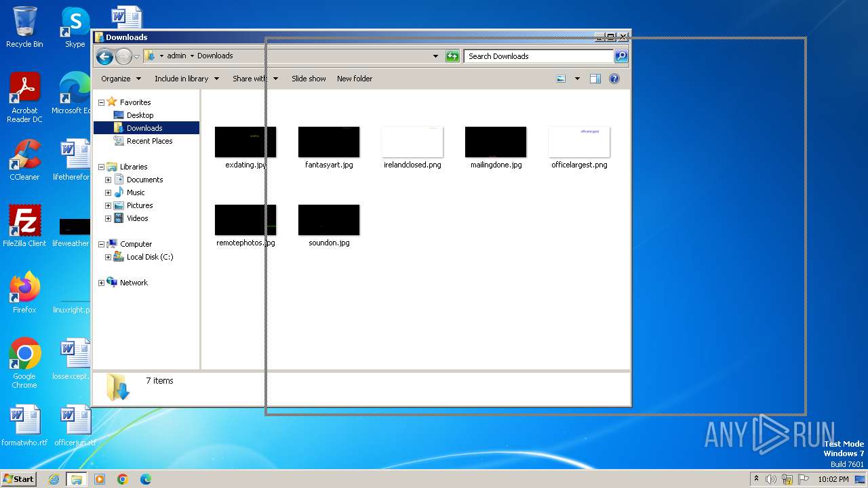868x488 pixels.
Task: Click the Slide show button
Action: pos(309,79)
